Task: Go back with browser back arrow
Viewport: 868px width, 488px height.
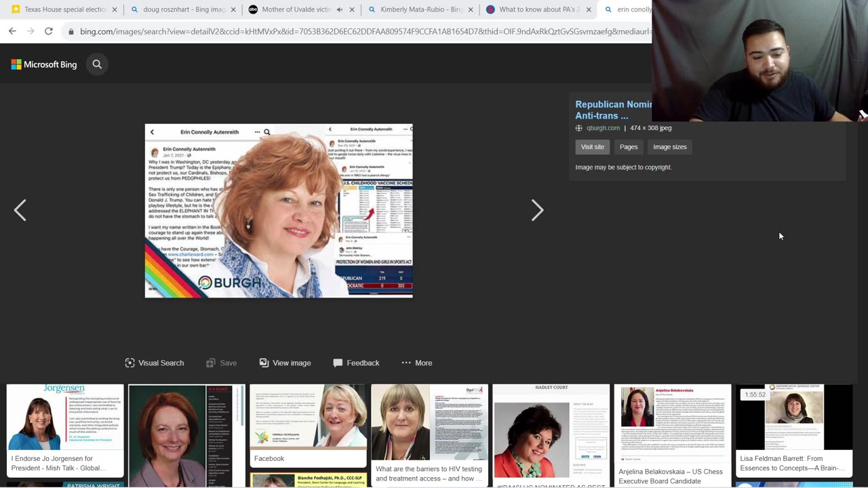Action: [x=12, y=31]
